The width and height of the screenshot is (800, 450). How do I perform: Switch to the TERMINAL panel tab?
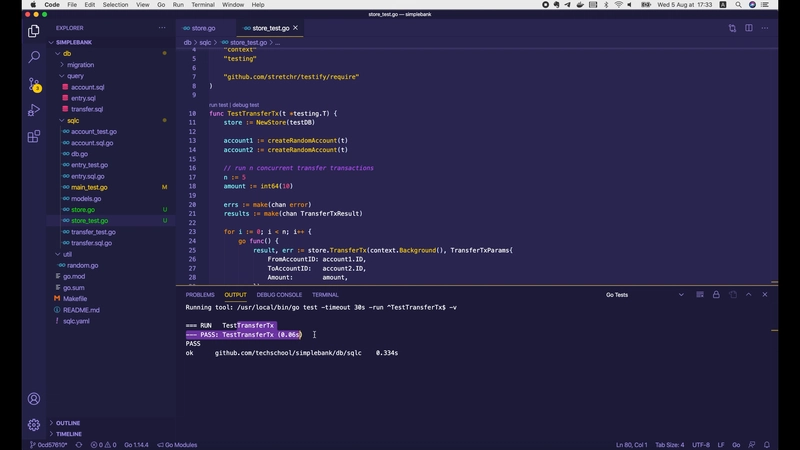(x=325, y=295)
